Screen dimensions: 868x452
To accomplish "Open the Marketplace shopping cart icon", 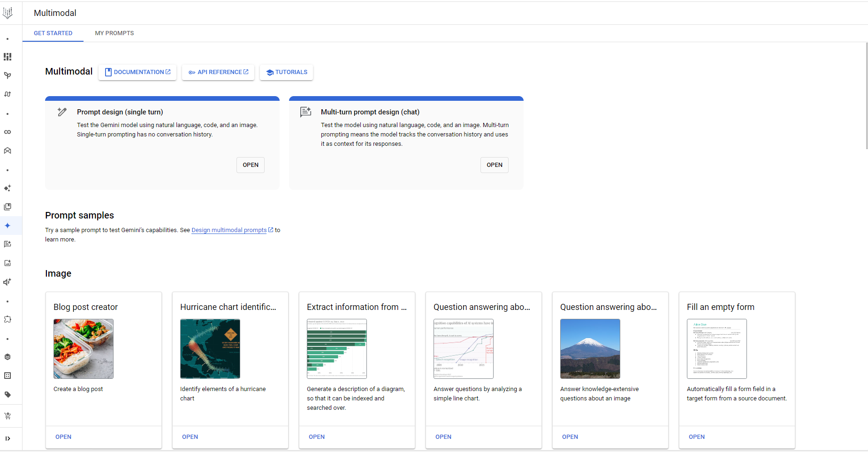I will (8, 416).
